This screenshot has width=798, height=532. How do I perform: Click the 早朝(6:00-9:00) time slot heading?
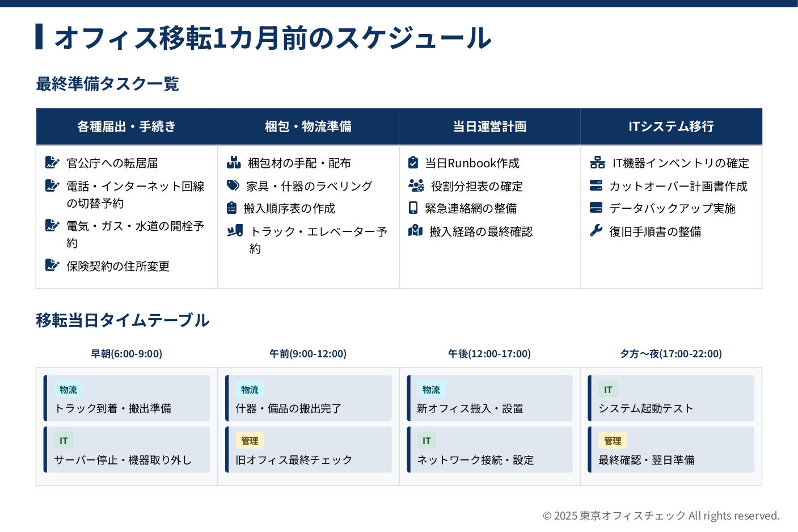pos(126,354)
